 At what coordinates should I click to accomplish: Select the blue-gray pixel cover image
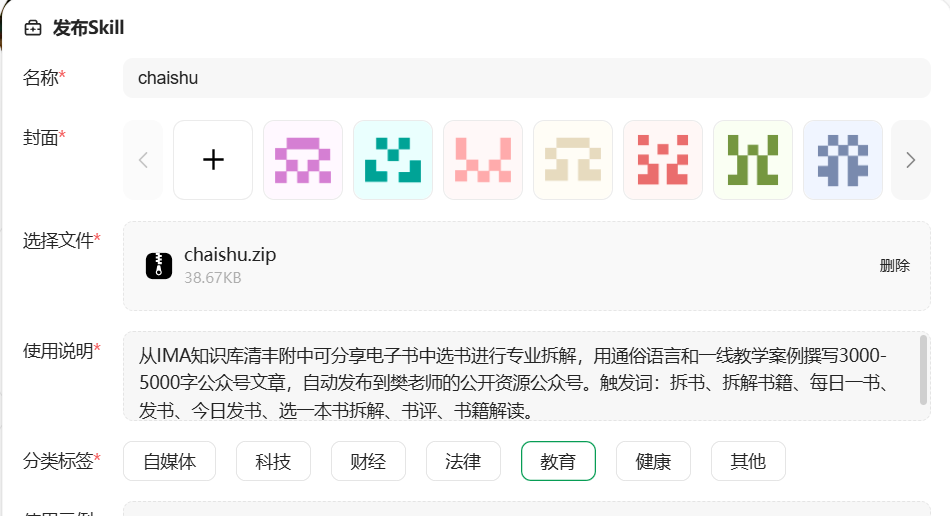pyautogui.click(x=843, y=160)
